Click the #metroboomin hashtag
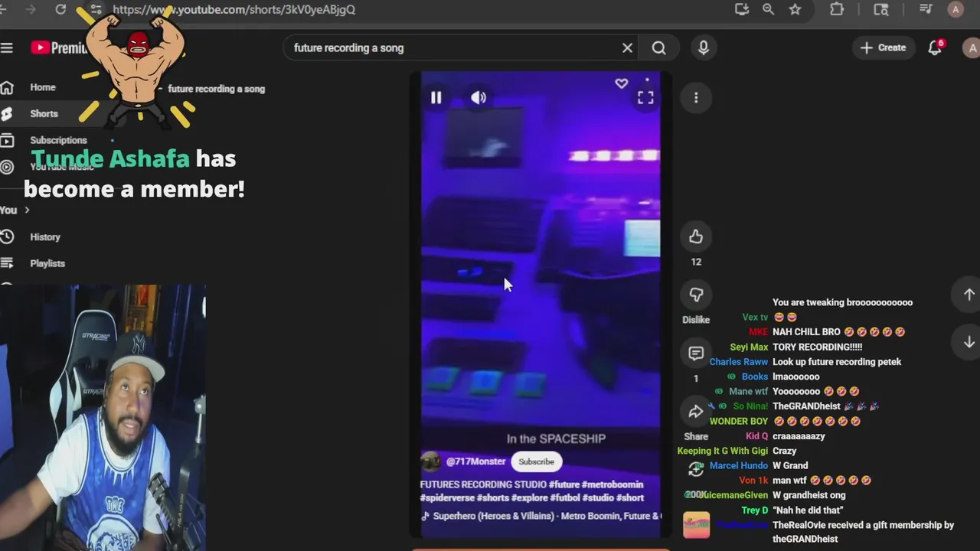 (x=613, y=484)
